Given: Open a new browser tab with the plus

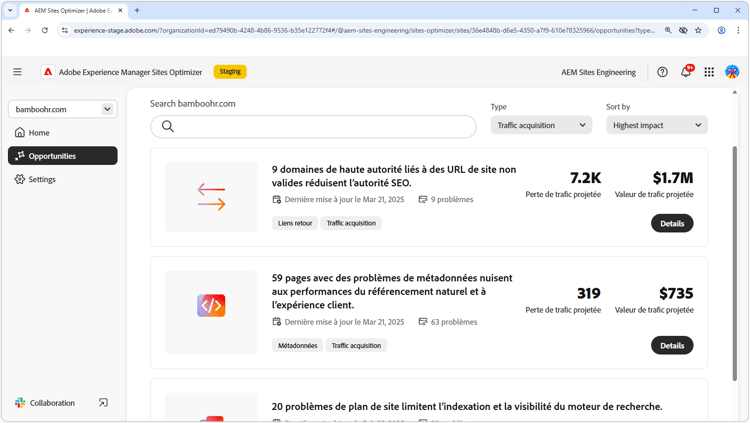Looking at the screenshot, I should [x=137, y=10].
